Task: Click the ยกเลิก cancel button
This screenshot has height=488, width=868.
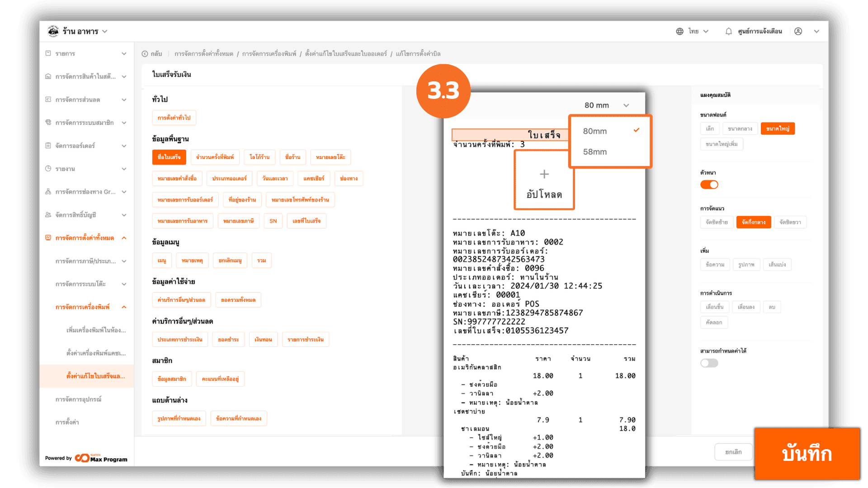Action: click(x=733, y=452)
